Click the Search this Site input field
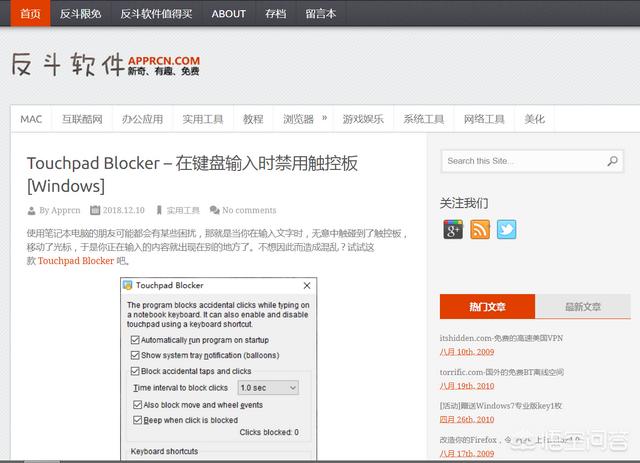The image size is (640, 463). (x=520, y=161)
